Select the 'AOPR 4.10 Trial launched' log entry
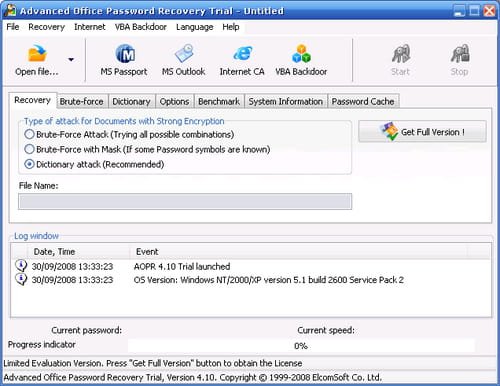Viewport: 500px width, 386px height. tap(182, 266)
